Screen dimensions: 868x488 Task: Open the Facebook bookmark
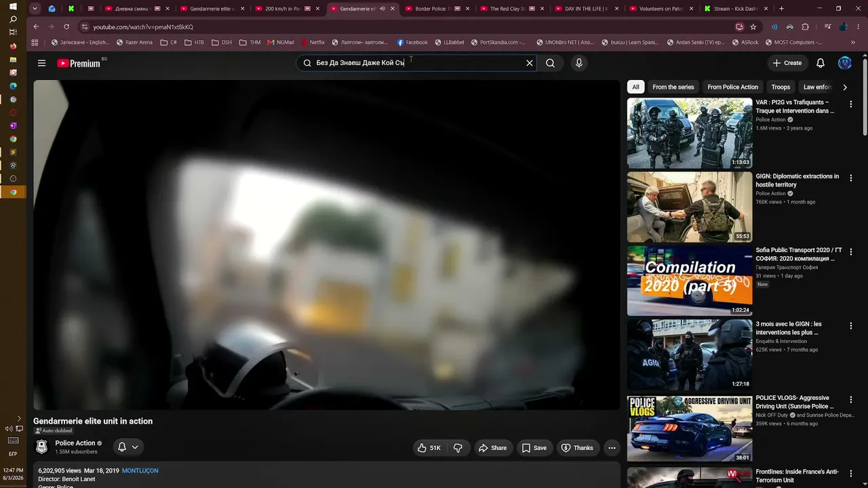click(412, 42)
